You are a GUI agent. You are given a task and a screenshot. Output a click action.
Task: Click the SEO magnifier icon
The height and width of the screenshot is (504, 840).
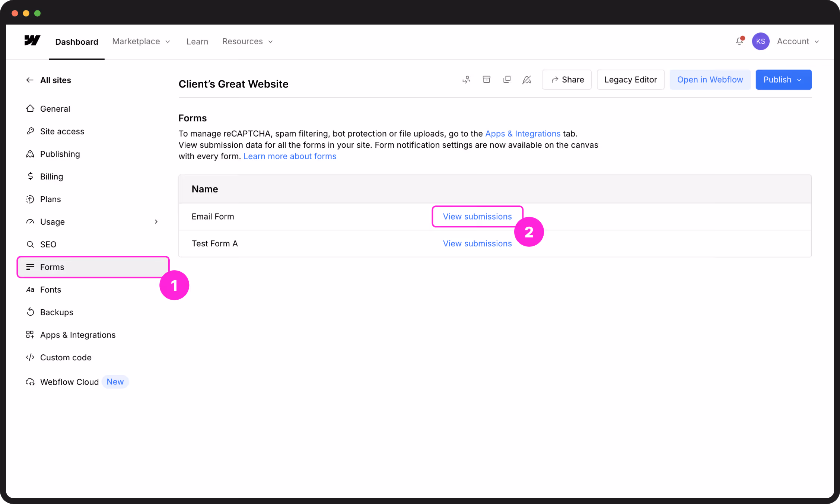[x=30, y=244]
